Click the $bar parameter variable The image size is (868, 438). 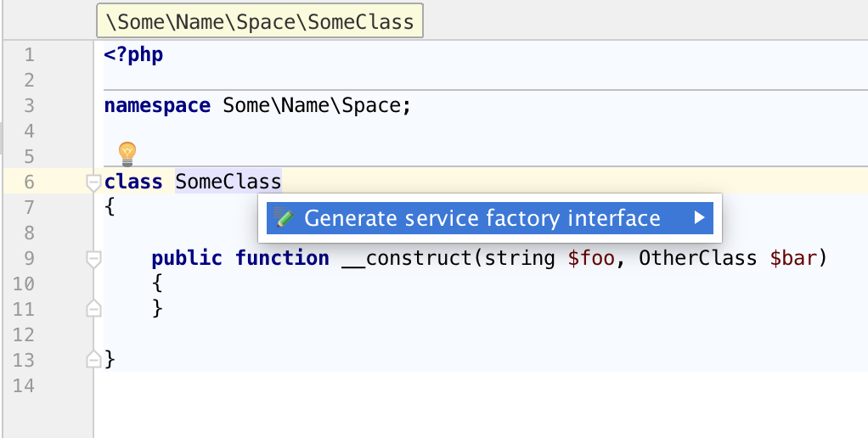click(793, 258)
